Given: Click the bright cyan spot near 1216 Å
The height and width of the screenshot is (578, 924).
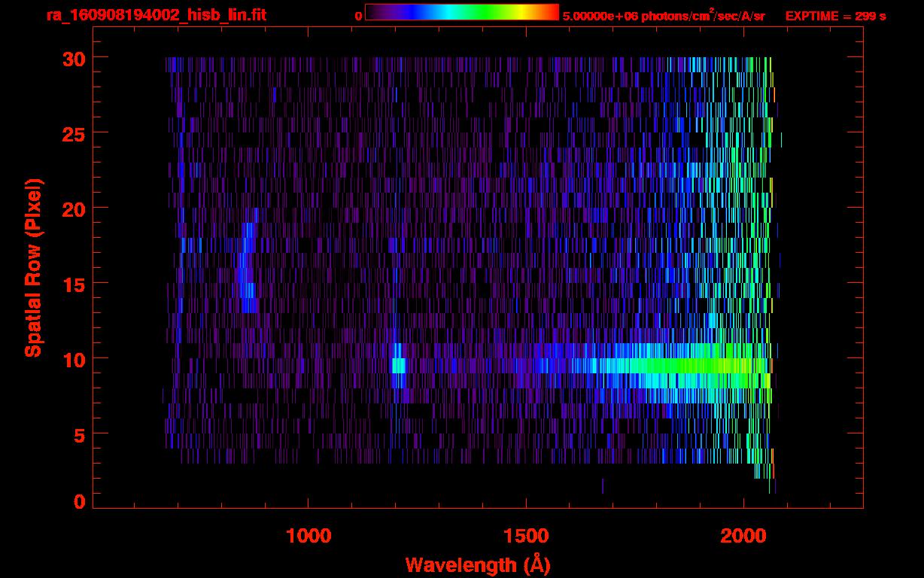Looking at the screenshot, I should (x=399, y=366).
